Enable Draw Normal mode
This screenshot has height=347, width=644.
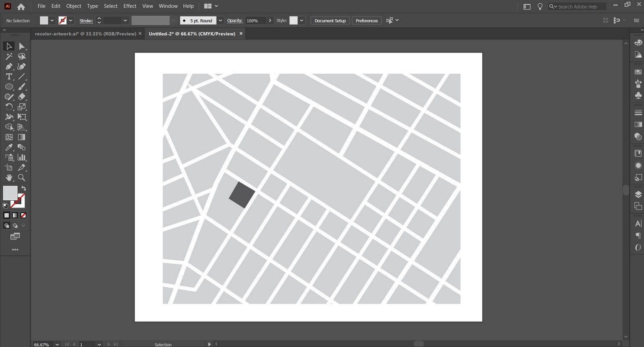pyautogui.click(x=6, y=226)
